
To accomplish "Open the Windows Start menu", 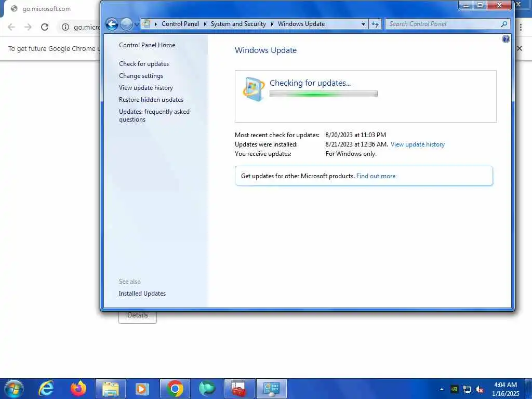I will [x=14, y=389].
